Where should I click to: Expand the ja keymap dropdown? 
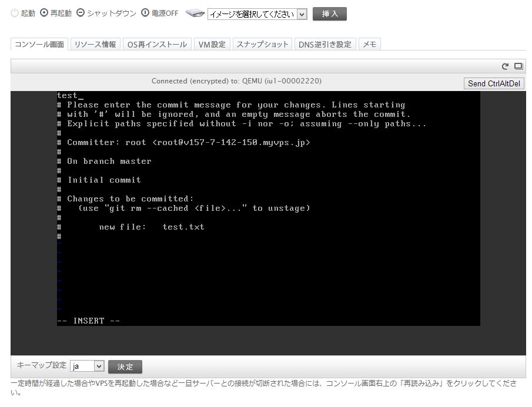[87, 366]
